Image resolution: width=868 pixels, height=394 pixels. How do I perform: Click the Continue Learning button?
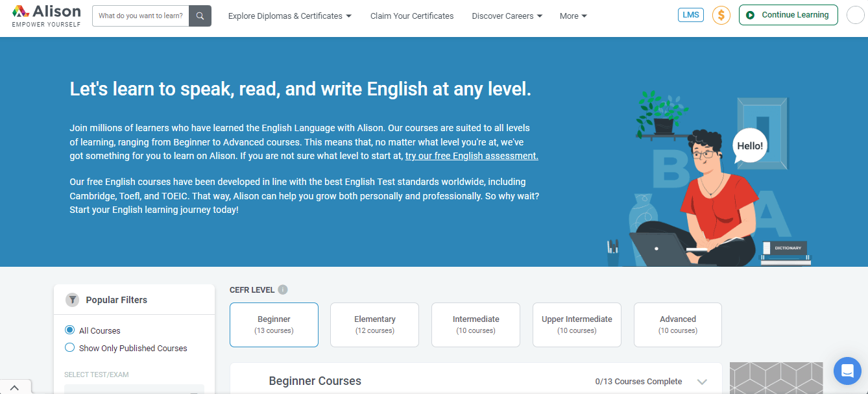pyautogui.click(x=788, y=15)
